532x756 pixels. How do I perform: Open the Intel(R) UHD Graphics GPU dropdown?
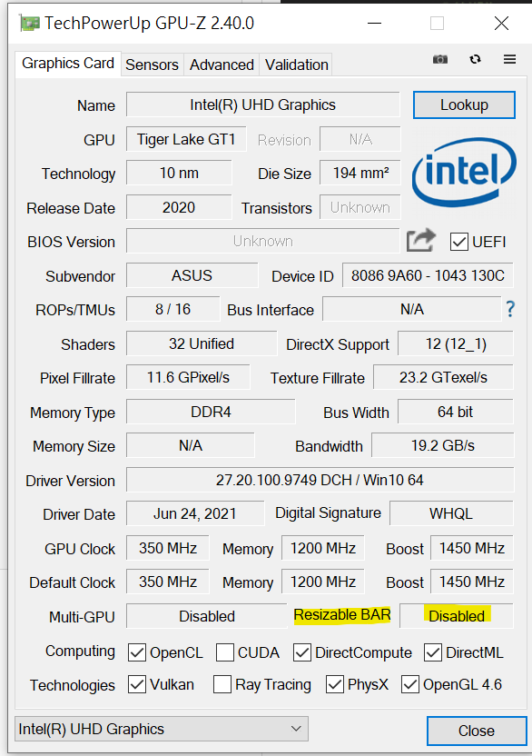pyautogui.click(x=162, y=729)
